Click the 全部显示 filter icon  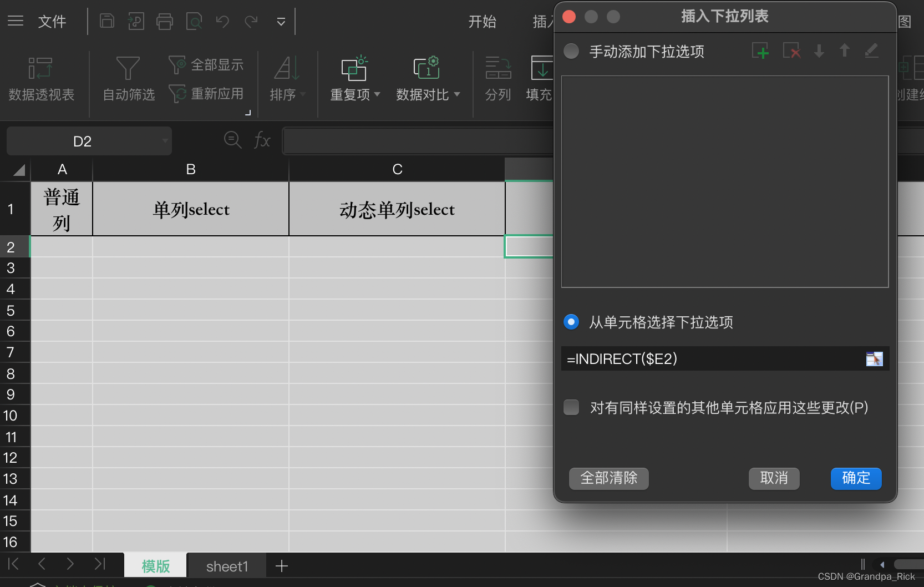click(x=176, y=64)
